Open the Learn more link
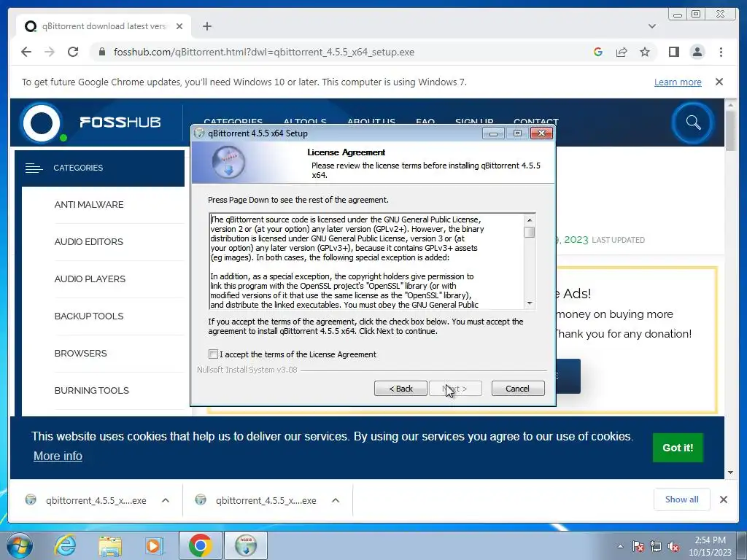747x560 pixels. click(678, 82)
